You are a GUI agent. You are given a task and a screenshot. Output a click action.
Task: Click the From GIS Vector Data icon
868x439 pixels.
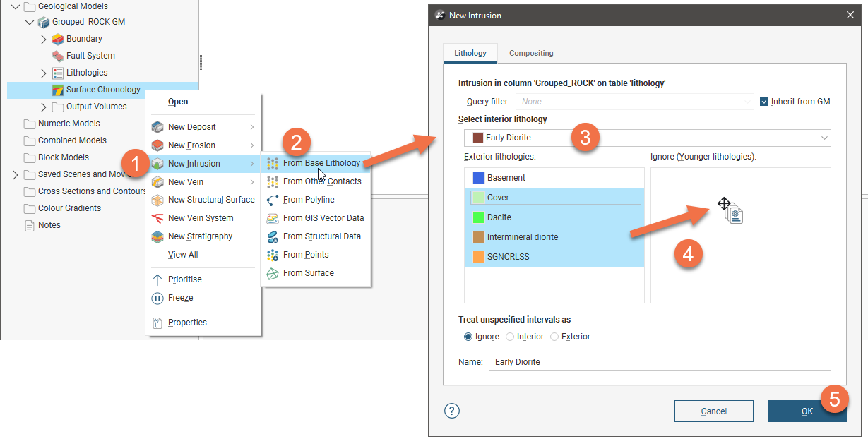point(273,218)
